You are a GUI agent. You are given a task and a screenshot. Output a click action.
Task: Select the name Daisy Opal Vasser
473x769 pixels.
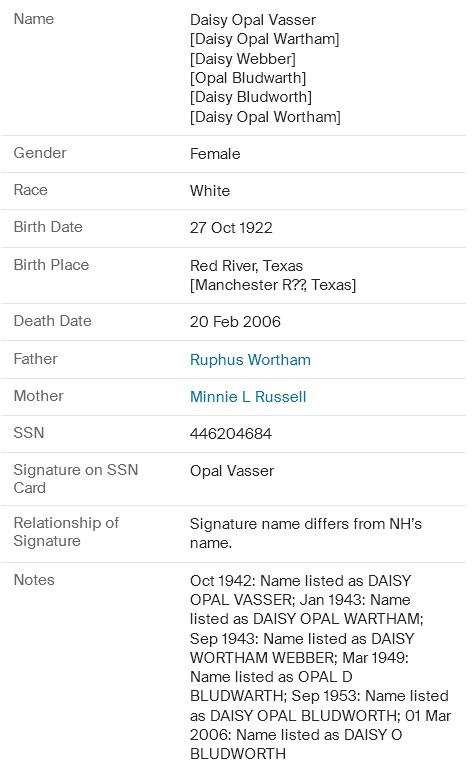253,20
